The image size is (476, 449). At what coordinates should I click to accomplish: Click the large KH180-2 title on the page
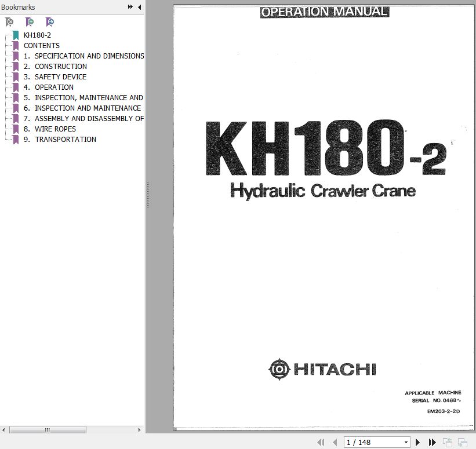pos(326,148)
